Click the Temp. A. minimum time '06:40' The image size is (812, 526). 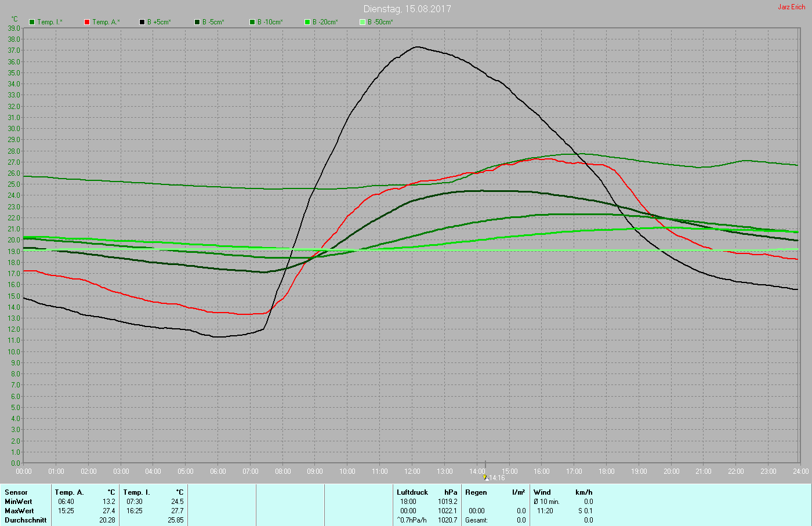point(66,502)
